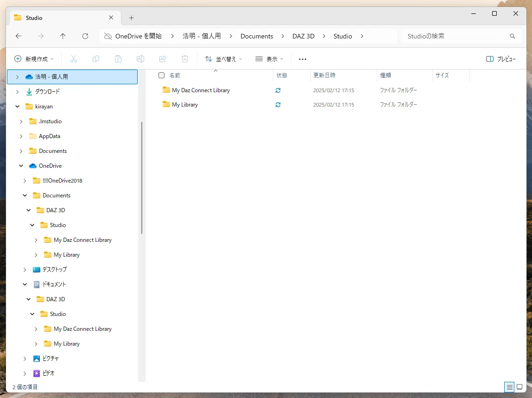
Task: Add a new tab with plus button
Action: coord(131,18)
